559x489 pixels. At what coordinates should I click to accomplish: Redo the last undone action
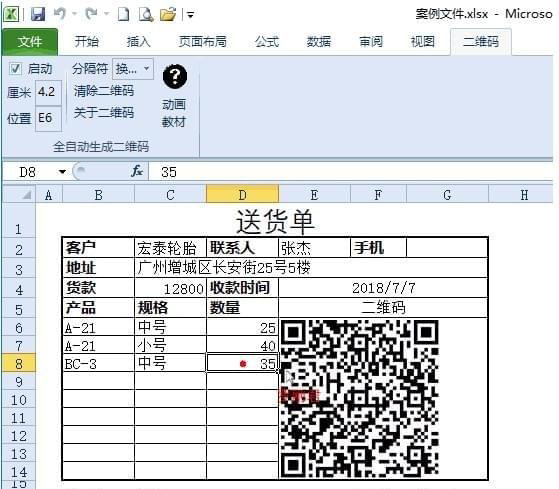pyautogui.click(x=92, y=14)
